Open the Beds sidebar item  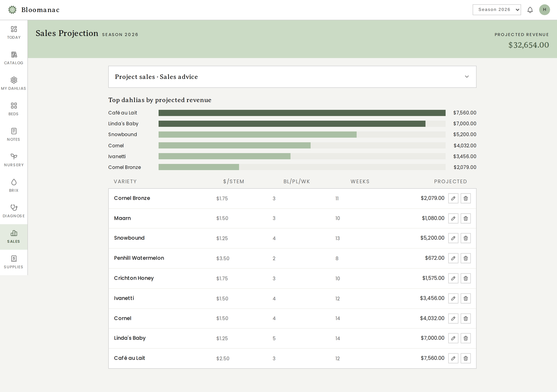tap(14, 109)
